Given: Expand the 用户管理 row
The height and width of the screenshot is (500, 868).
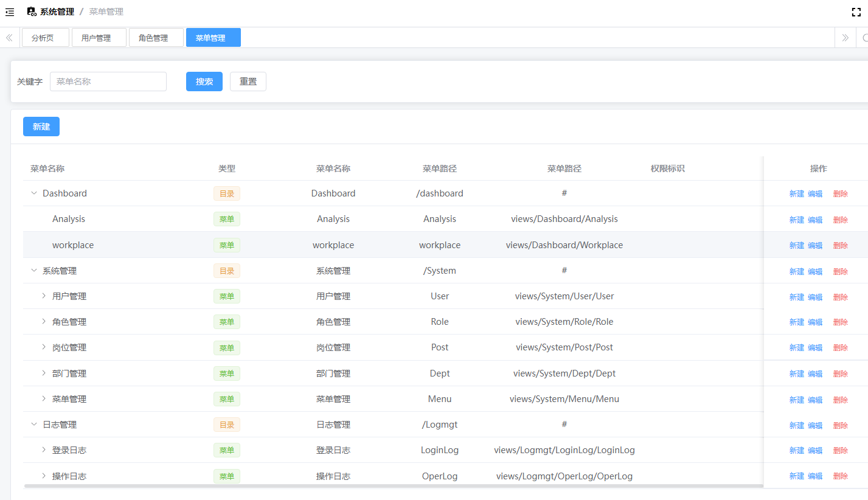Looking at the screenshot, I should pos(44,296).
